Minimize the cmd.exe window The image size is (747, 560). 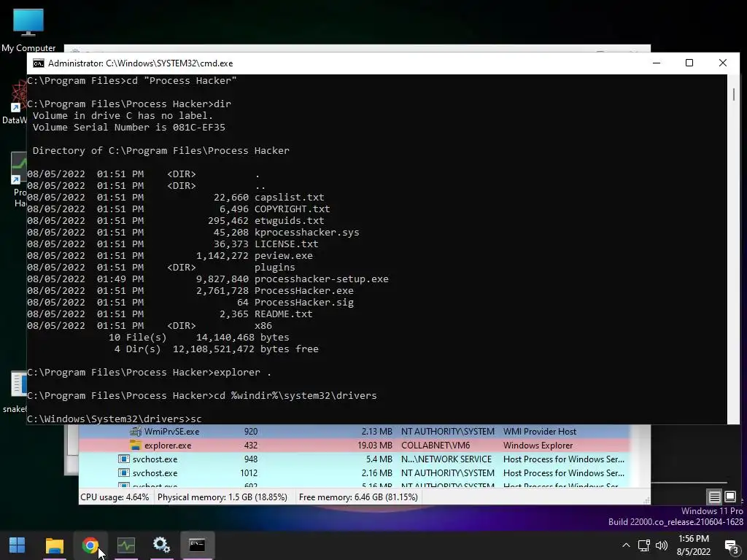657,63
